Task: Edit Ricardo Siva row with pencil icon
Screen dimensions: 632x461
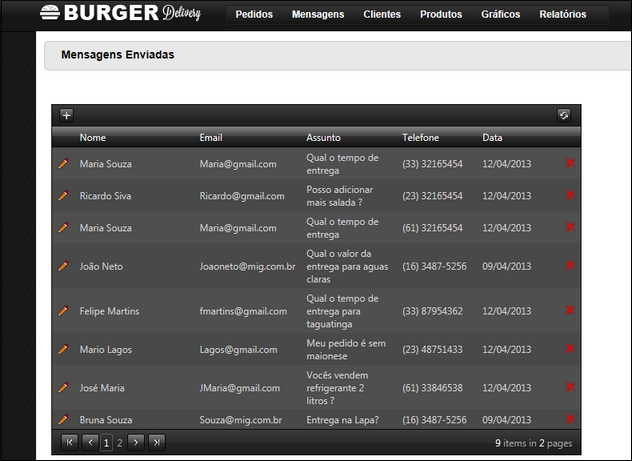Action: click(63, 196)
